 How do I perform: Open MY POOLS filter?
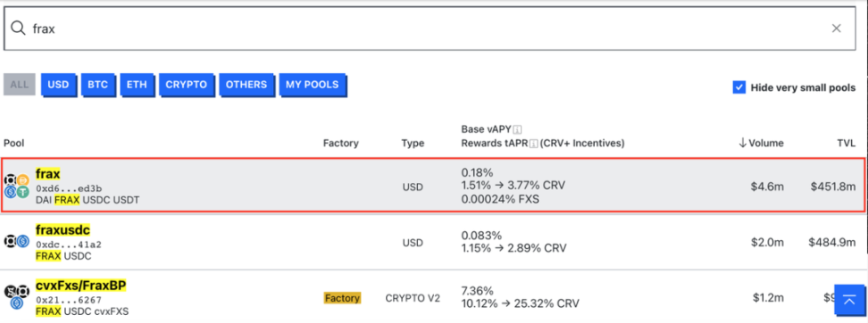pyautogui.click(x=313, y=85)
